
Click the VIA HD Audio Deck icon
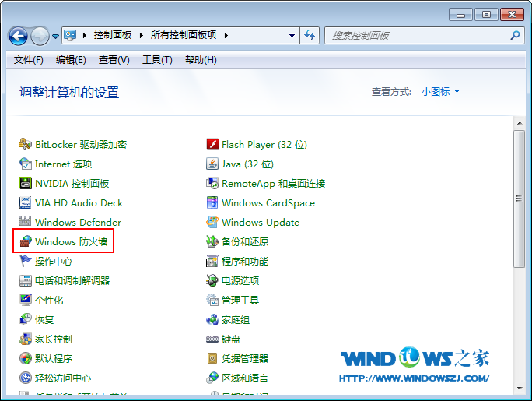(x=25, y=202)
